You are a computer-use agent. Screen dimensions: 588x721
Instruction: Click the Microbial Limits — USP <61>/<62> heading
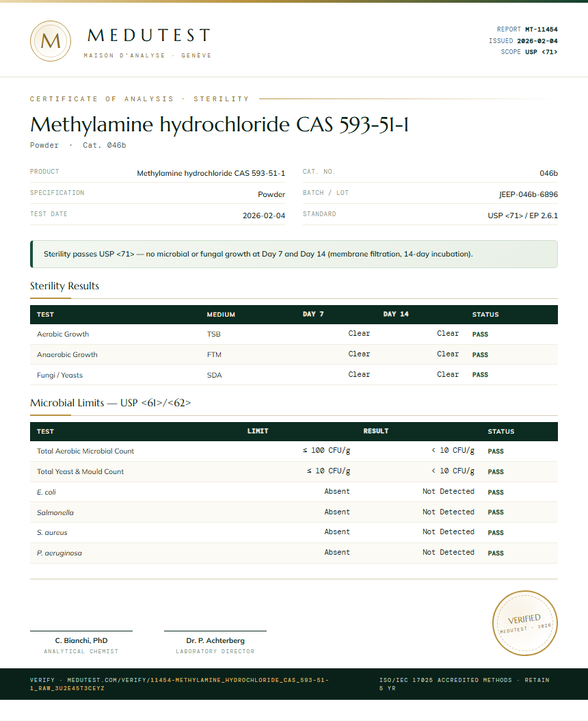[x=110, y=403]
